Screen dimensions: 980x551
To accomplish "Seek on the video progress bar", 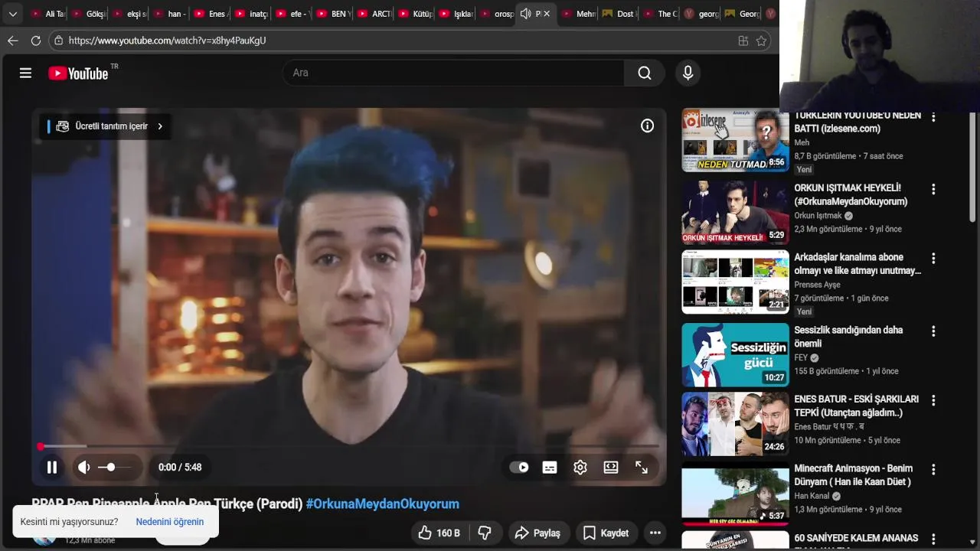I will (x=349, y=446).
